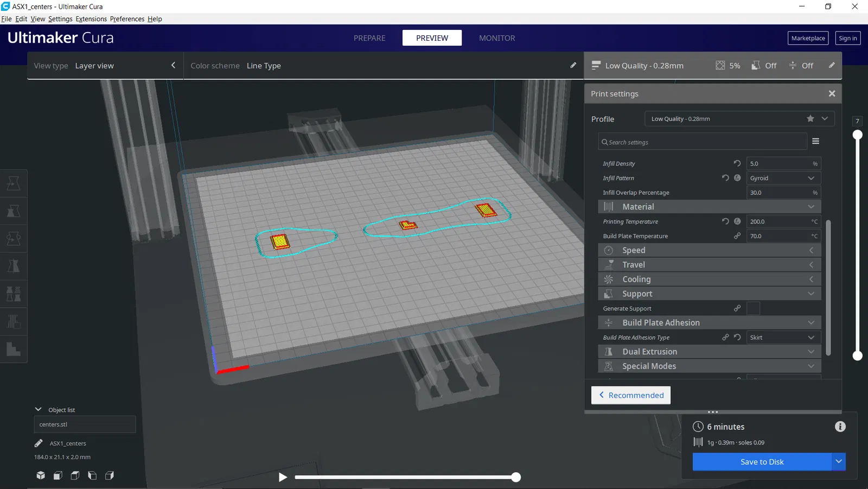Open the Gyroid infill pattern dropdown
The width and height of the screenshot is (868, 489).
783,178
